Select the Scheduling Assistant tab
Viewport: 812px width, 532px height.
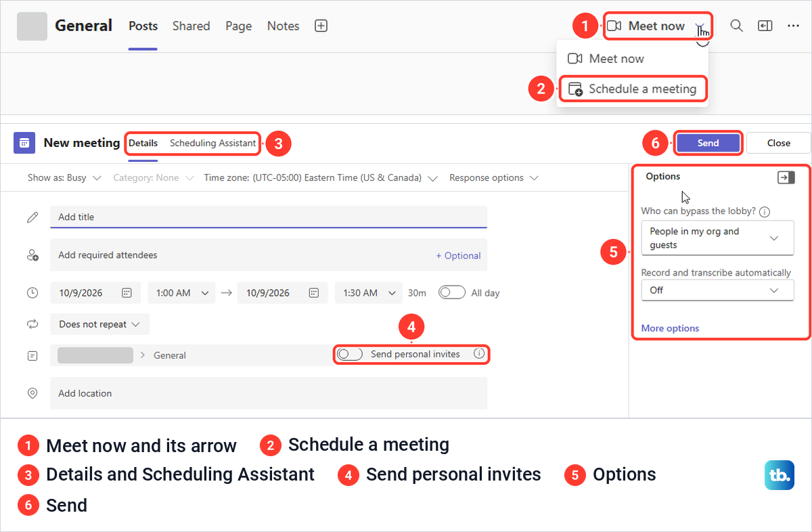(212, 143)
